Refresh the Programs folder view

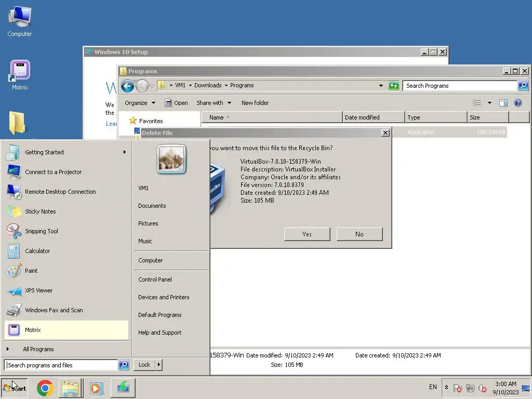pos(394,86)
